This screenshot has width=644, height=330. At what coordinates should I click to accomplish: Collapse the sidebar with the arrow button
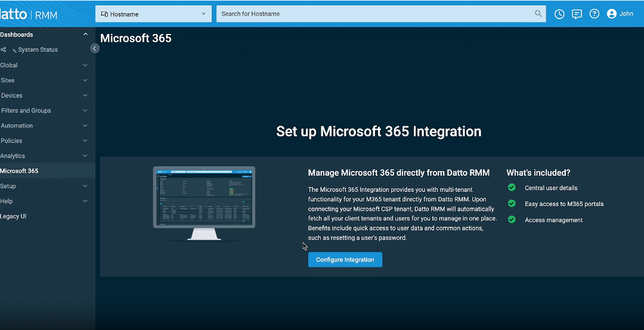94,48
